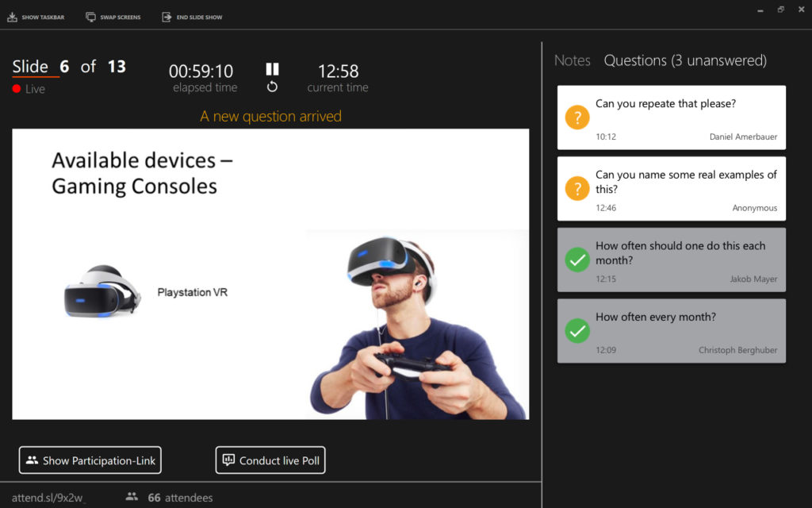Viewport: 812px width, 508px height.
Task: Click the 'A new question arrived' notification
Action: (x=271, y=116)
